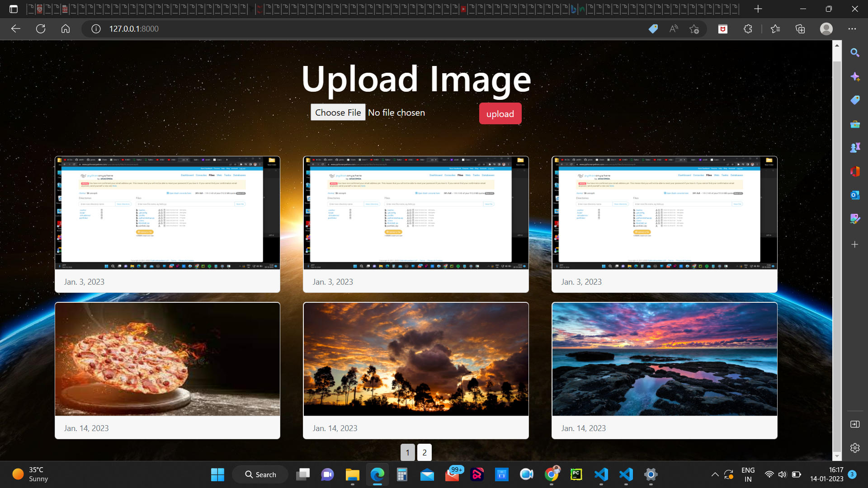The width and height of the screenshot is (868, 488).
Task: Open sidebar settings gear icon
Action: [x=854, y=448]
